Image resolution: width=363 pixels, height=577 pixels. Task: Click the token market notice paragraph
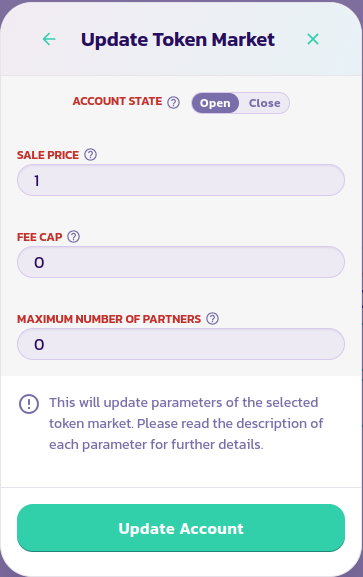[186, 424]
